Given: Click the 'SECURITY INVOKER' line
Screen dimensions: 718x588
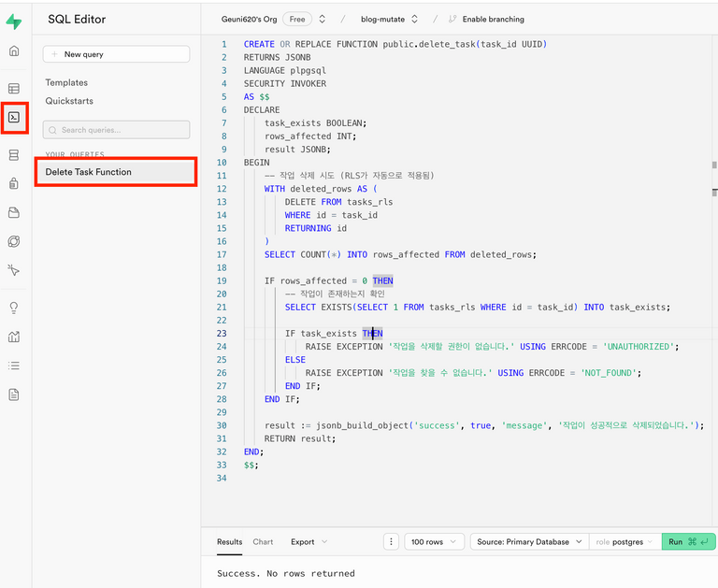Looking at the screenshot, I should click(x=285, y=83).
